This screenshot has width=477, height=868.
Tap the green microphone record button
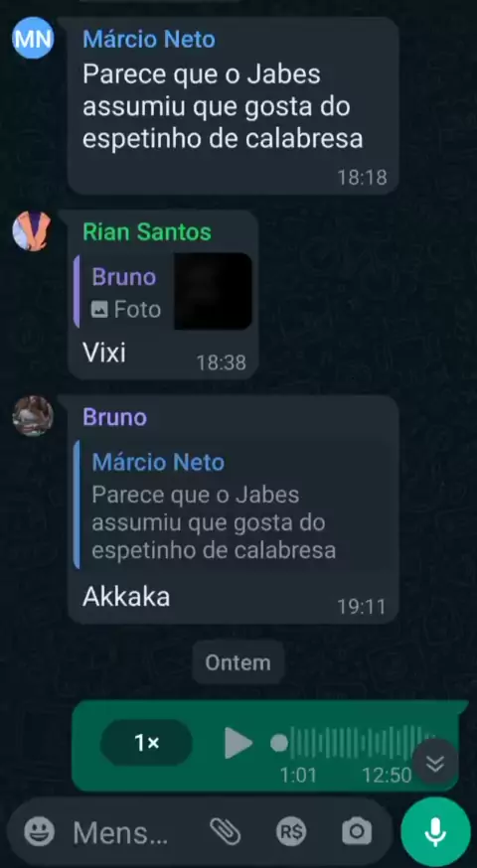tap(435, 831)
